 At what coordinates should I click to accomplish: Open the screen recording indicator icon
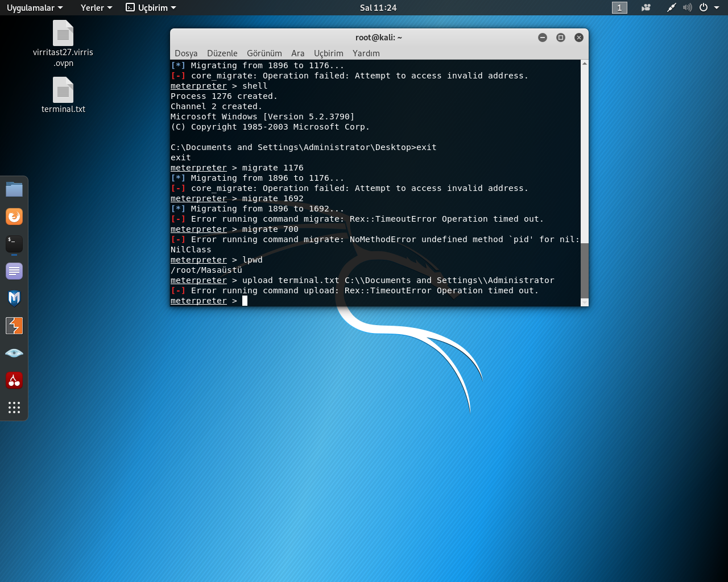[646, 7]
